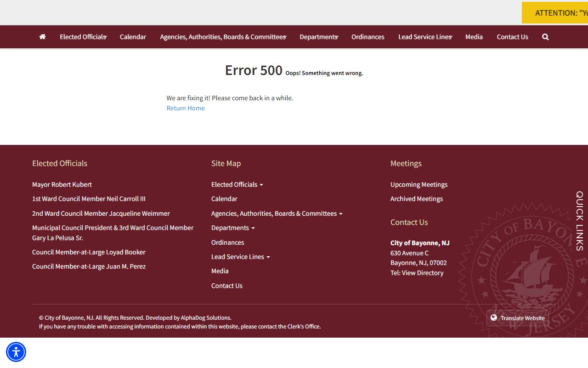The height and width of the screenshot is (368, 588).
Task: Open the Quick Links side tab
Action: click(580, 221)
